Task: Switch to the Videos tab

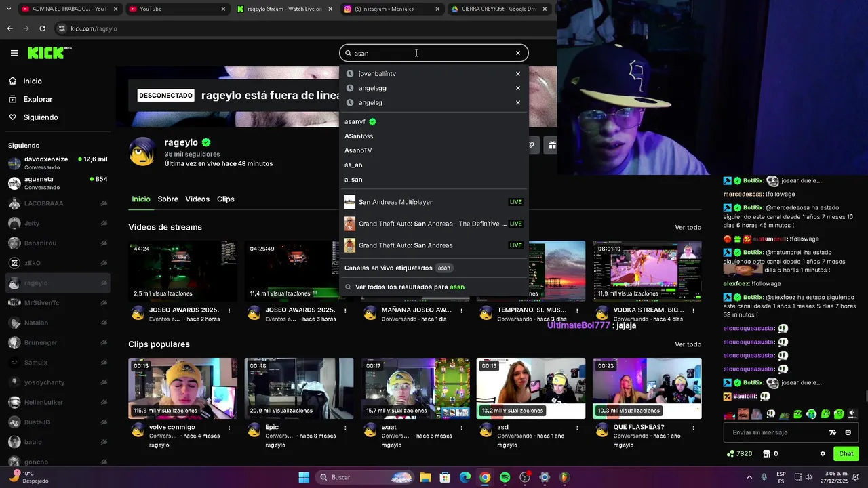Action: [197, 199]
